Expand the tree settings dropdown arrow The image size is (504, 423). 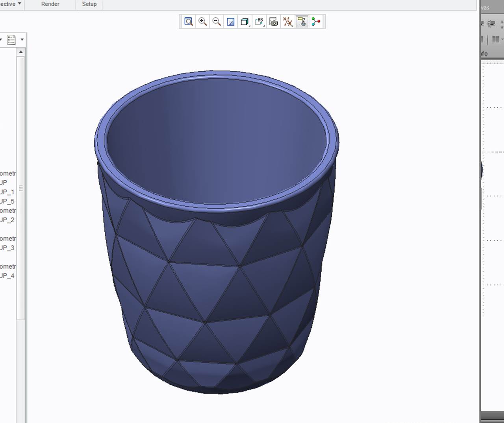22,40
